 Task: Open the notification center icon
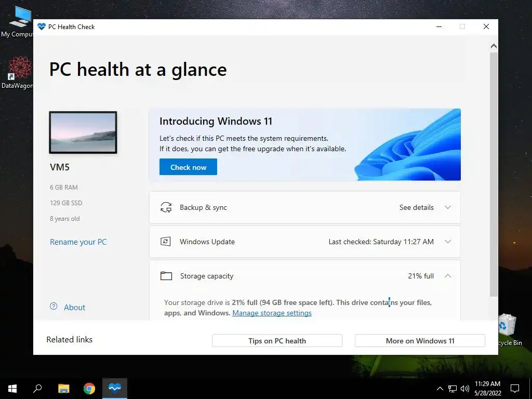coord(515,389)
